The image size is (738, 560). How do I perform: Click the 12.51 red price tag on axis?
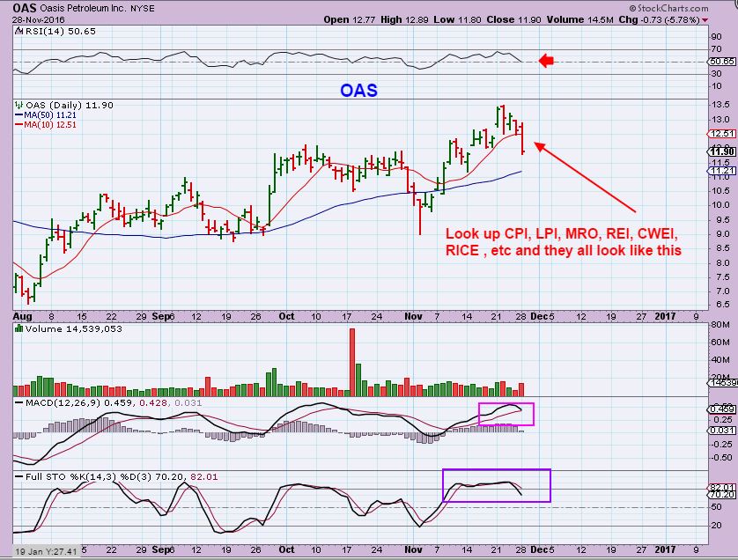coord(722,134)
